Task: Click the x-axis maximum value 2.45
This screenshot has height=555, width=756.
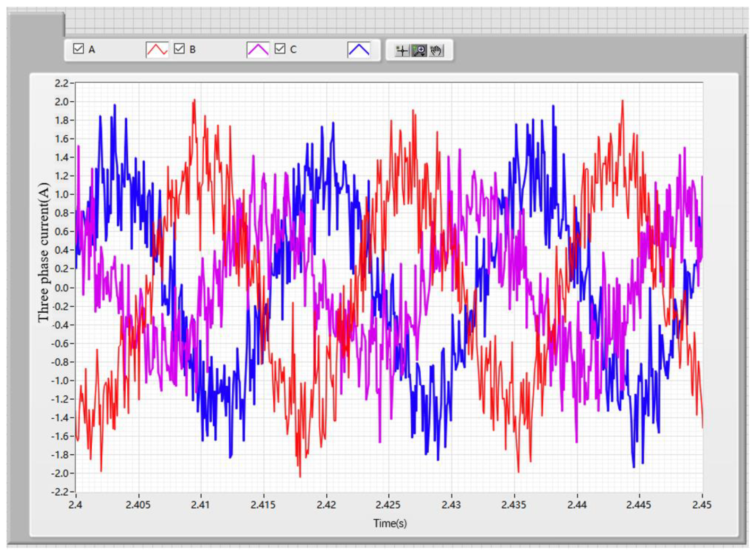Action: (x=702, y=505)
